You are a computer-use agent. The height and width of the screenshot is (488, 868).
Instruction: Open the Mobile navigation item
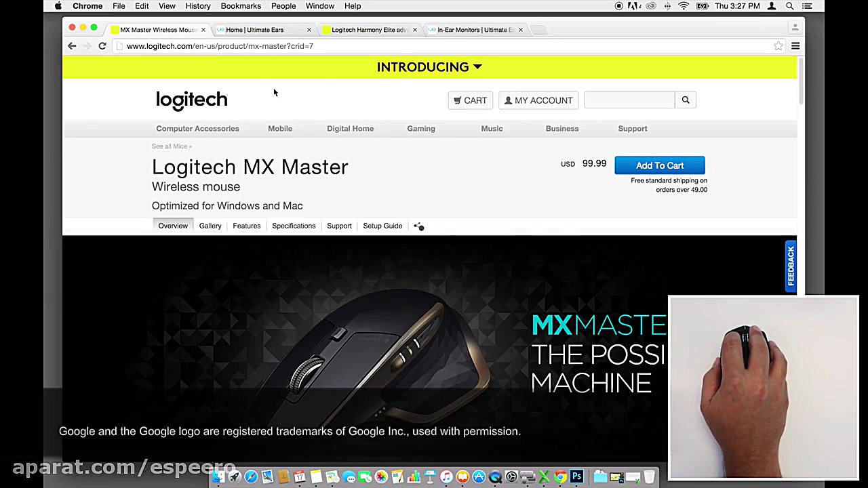tap(280, 129)
